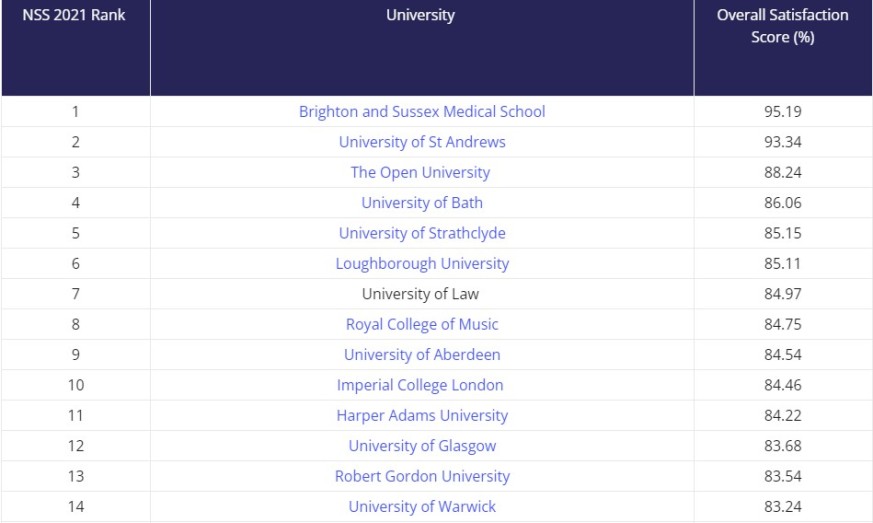873x523 pixels.
Task: Open University of St Andrews link
Action: click(x=422, y=142)
